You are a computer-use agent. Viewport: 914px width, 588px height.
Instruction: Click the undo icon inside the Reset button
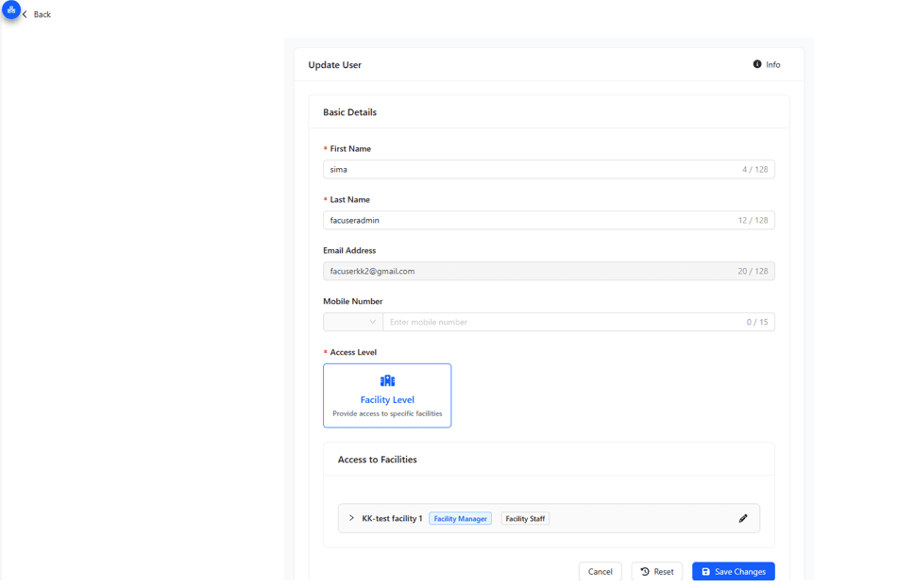click(x=644, y=571)
